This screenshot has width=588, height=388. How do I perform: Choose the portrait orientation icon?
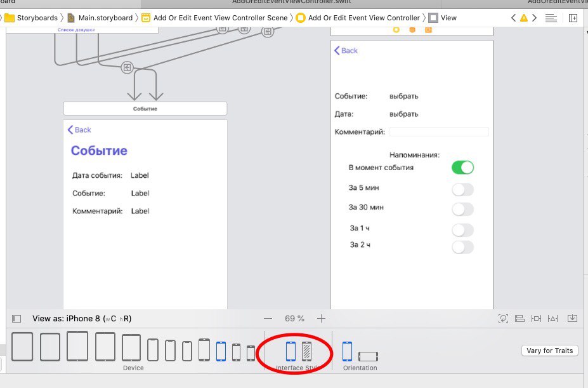pyautogui.click(x=347, y=351)
